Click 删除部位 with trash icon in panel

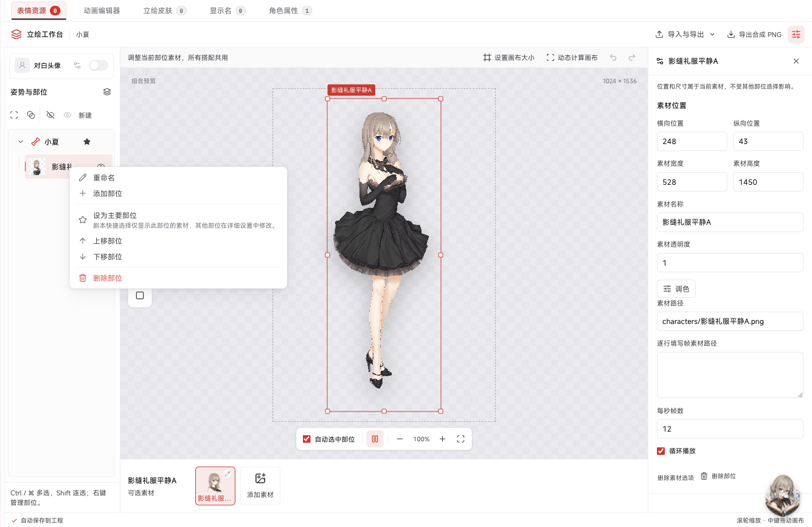pyautogui.click(x=718, y=477)
